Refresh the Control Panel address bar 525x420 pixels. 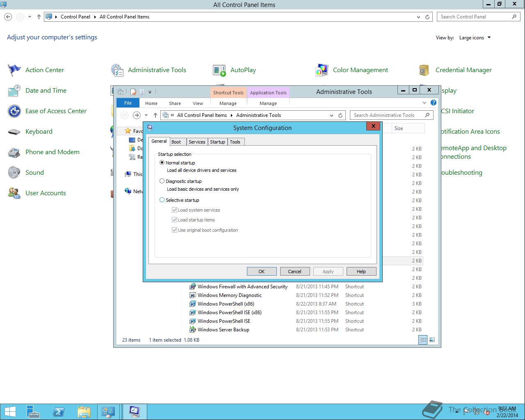pos(427,17)
